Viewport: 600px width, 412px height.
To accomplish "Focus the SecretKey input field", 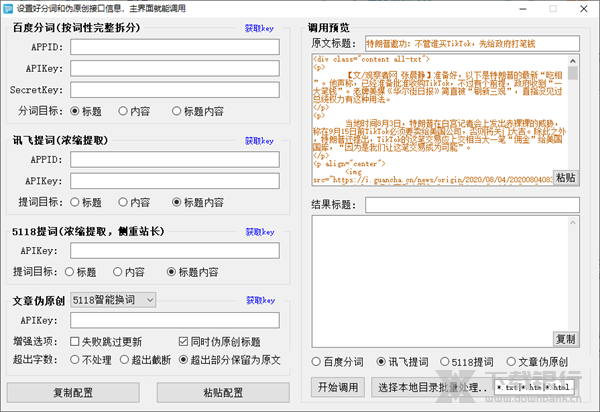I will [175, 90].
